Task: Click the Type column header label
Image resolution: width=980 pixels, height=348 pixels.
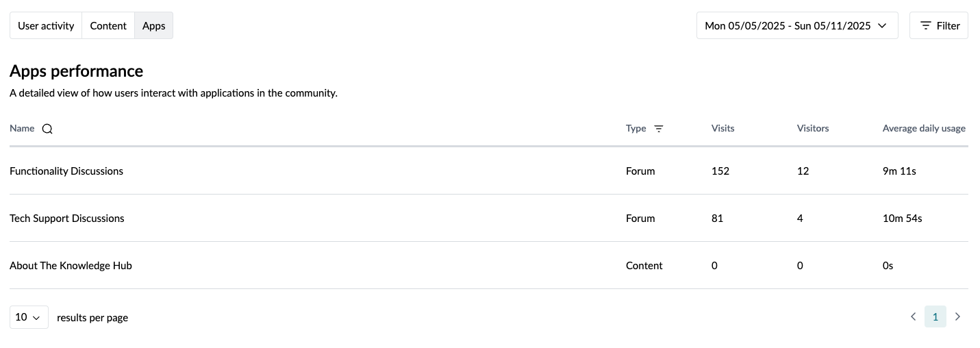Action: [x=636, y=128]
